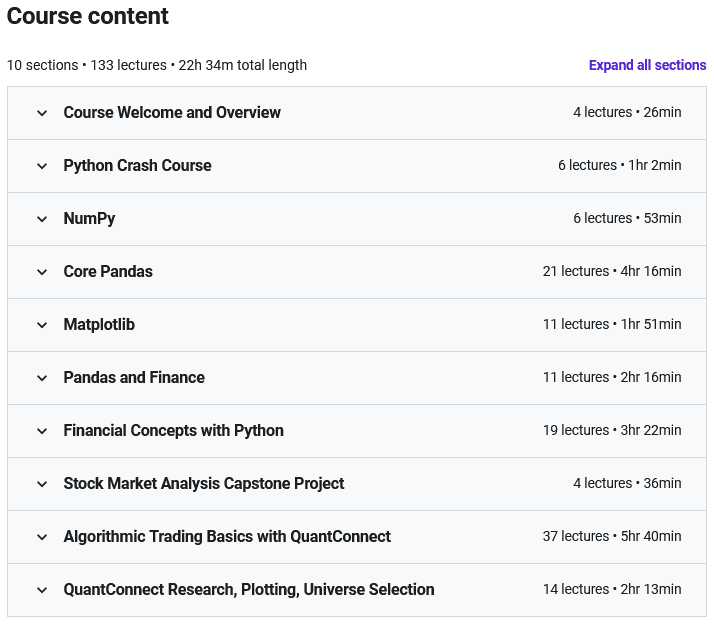Expand chevron beside Course Welcome and Overview
This screenshot has height=625, width=714.
pyautogui.click(x=42, y=113)
